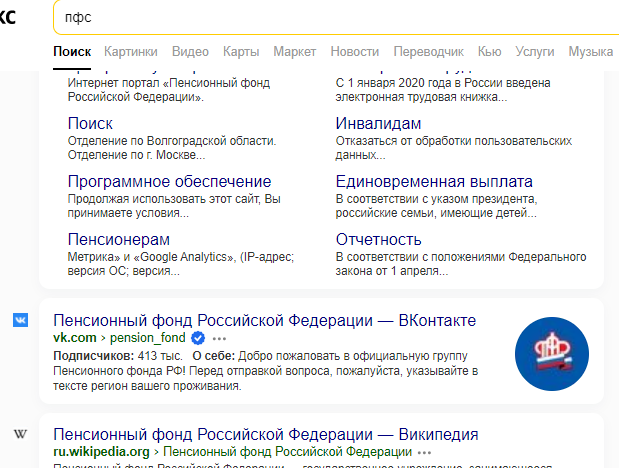Click the VK favicon beside the ВКонтакте result
619x468 pixels.
pyautogui.click(x=21, y=320)
